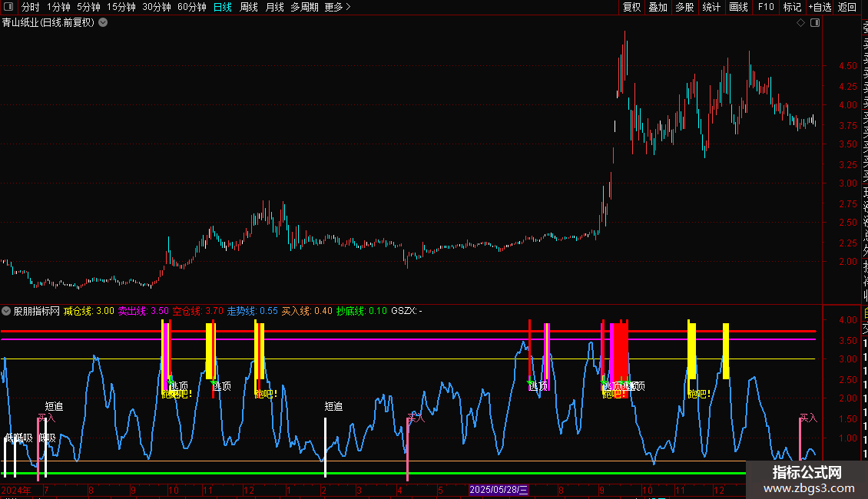The image size is (868, 499).
Task: Click the 买入 signal at chart right
Action: (808, 418)
